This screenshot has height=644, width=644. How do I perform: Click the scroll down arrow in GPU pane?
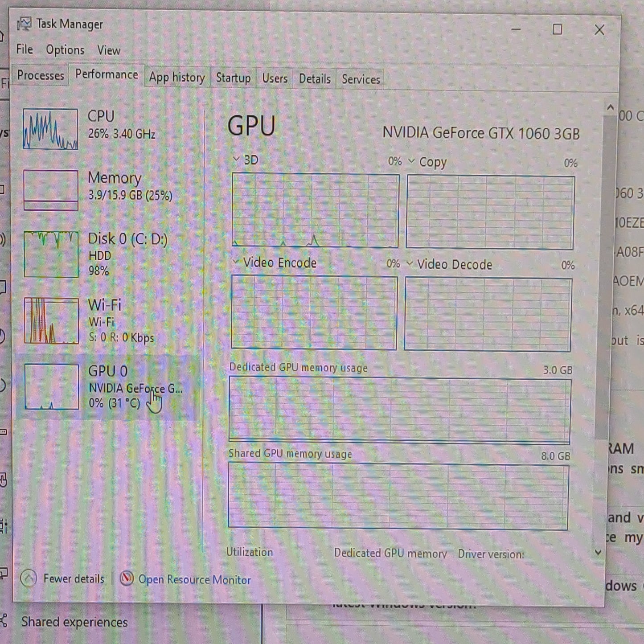coord(598,552)
